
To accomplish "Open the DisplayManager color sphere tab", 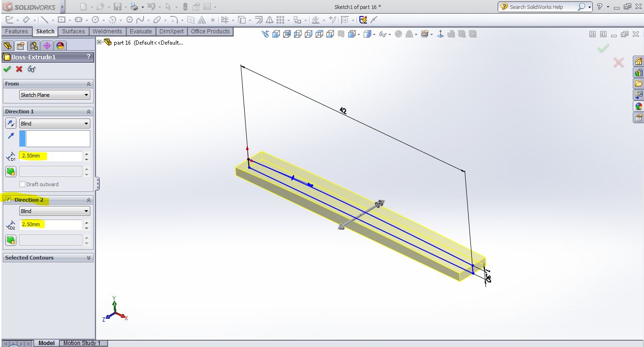I will click(x=60, y=46).
